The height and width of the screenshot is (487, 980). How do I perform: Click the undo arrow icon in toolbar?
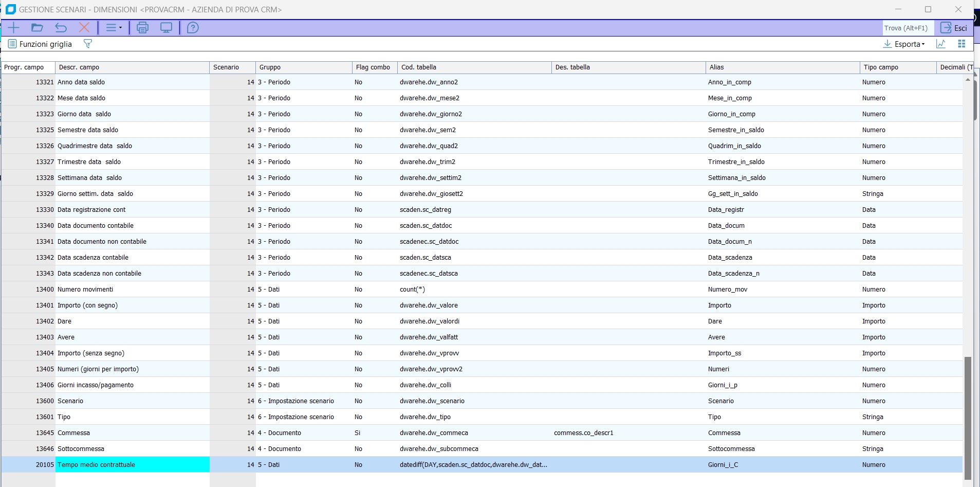[61, 28]
